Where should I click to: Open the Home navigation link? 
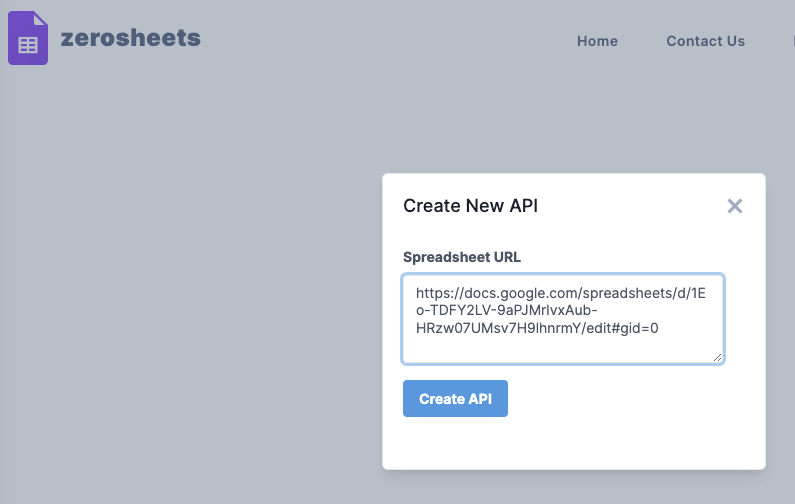597,41
